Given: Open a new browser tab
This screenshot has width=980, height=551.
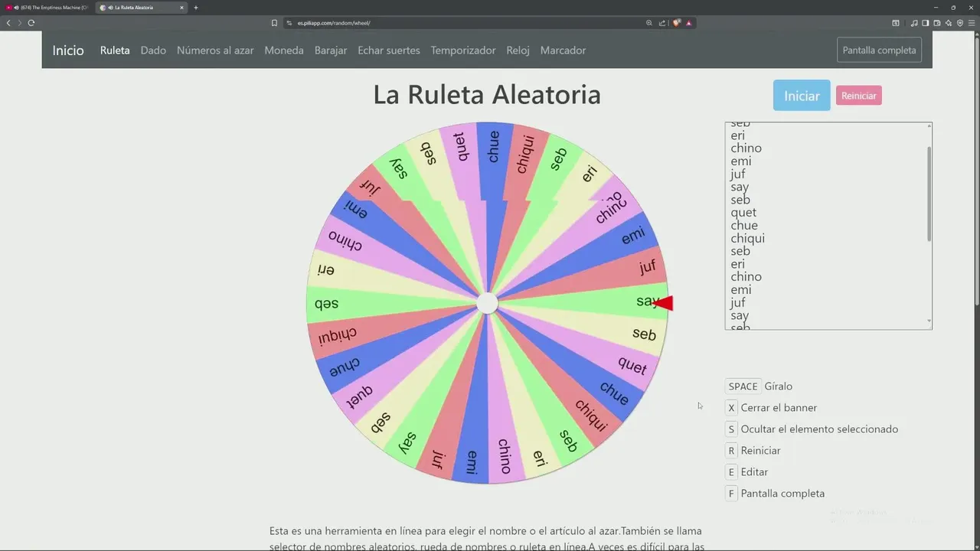Looking at the screenshot, I should pos(196,8).
